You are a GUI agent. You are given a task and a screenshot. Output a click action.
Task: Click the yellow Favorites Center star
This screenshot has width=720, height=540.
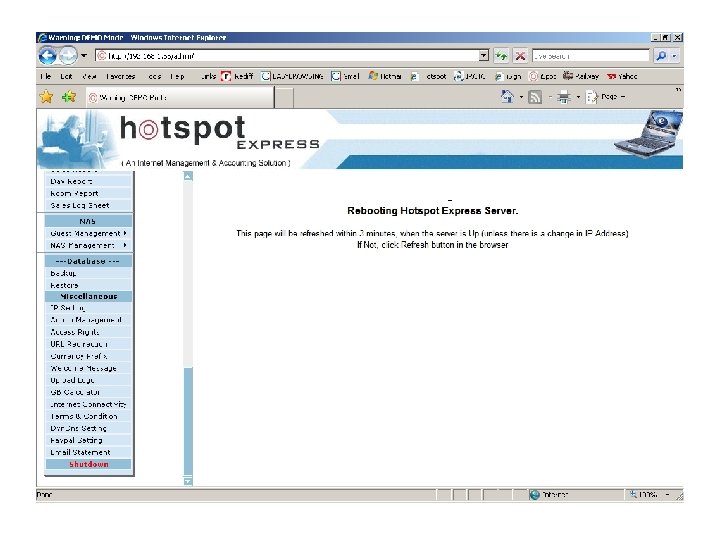point(46,97)
